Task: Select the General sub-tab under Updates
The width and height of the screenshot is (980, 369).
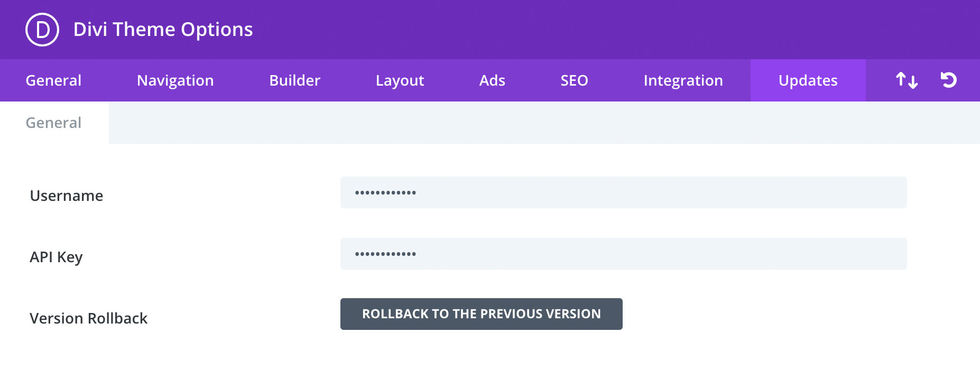Action: coord(54,123)
